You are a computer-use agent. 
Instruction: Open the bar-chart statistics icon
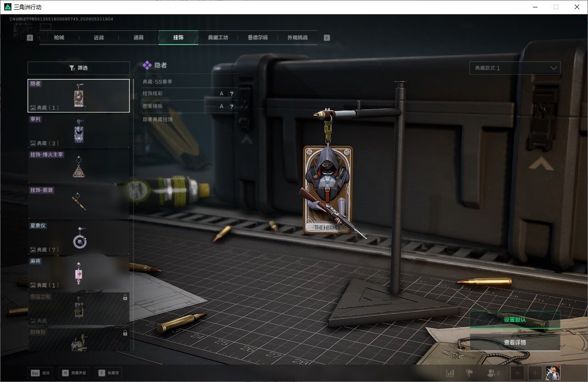click(450, 373)
